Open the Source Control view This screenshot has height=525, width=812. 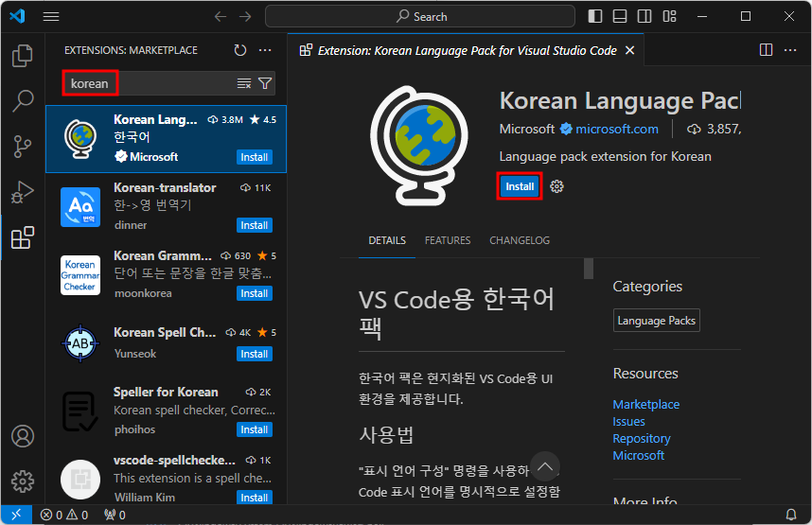tap(23, 147)
